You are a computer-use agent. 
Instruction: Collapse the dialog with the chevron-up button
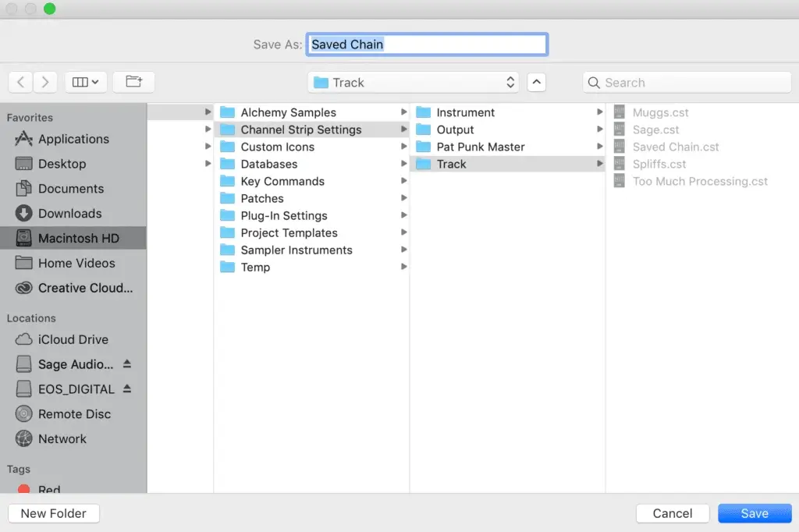(x=537, y=82)
